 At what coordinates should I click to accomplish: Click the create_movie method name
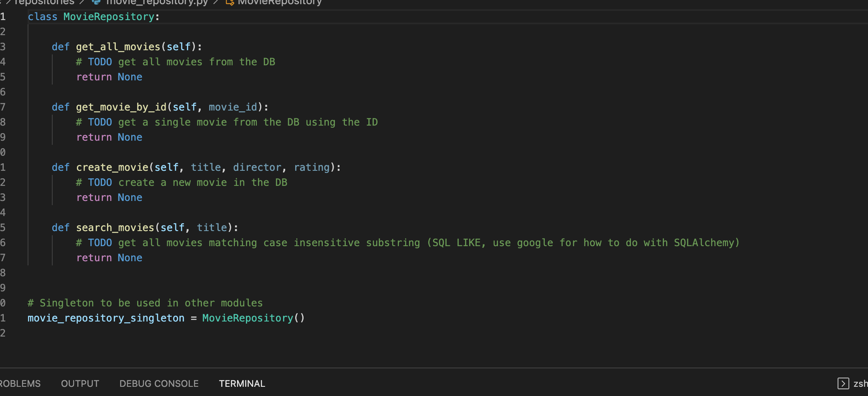click(111, 167)
